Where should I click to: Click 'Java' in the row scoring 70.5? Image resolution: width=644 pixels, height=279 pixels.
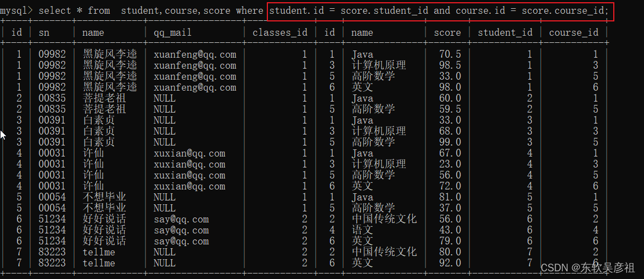(362, 54)
